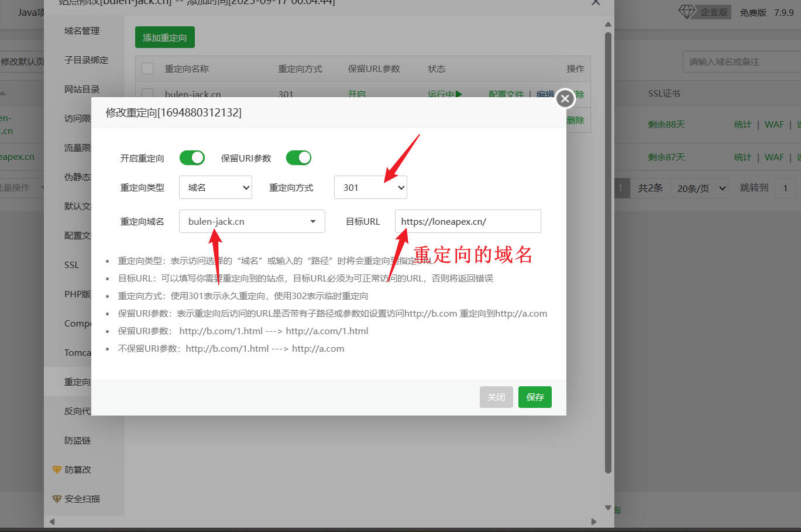
Task: Click the scrollbar down arrow in site panel
Action: tap(608, 507)
